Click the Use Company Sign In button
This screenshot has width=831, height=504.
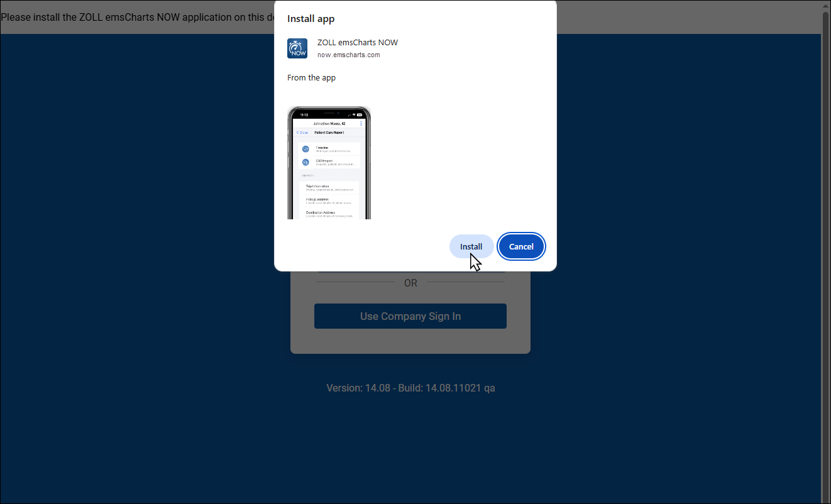(410, 316)
